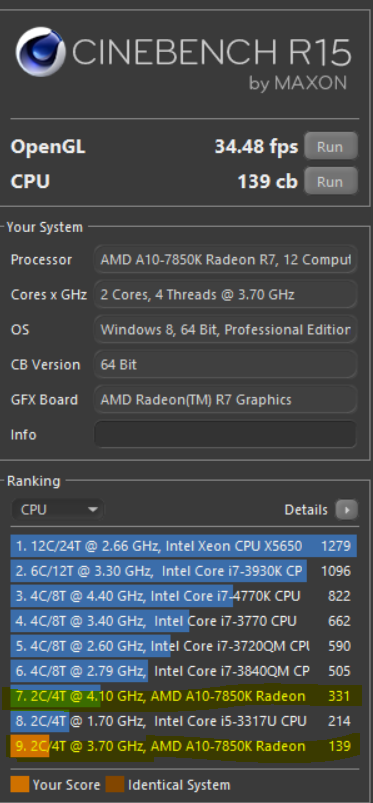The height and width of the screenshot is (803, 373).
Task: Select the Core i5-3317U ranking row
Action: 183,721
